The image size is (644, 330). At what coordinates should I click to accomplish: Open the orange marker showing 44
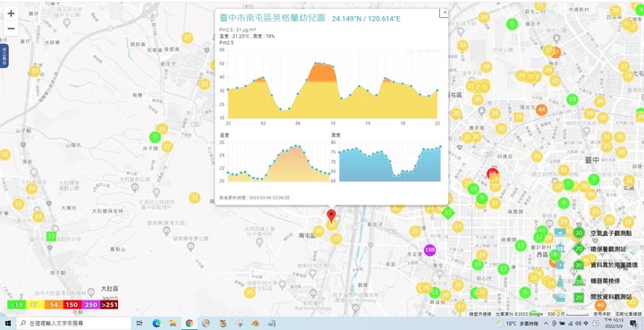(x=541, y=110)
